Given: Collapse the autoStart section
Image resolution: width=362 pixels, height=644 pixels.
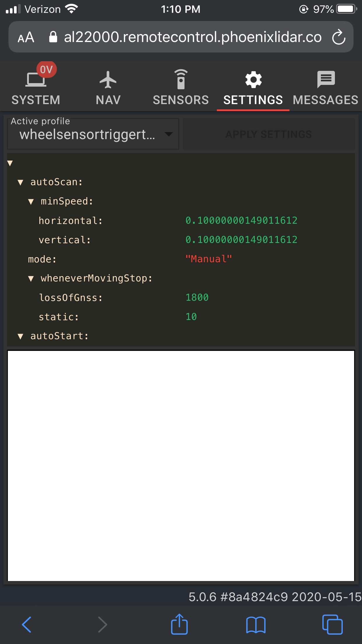Looking at the screenshot, I should [20, 337].
